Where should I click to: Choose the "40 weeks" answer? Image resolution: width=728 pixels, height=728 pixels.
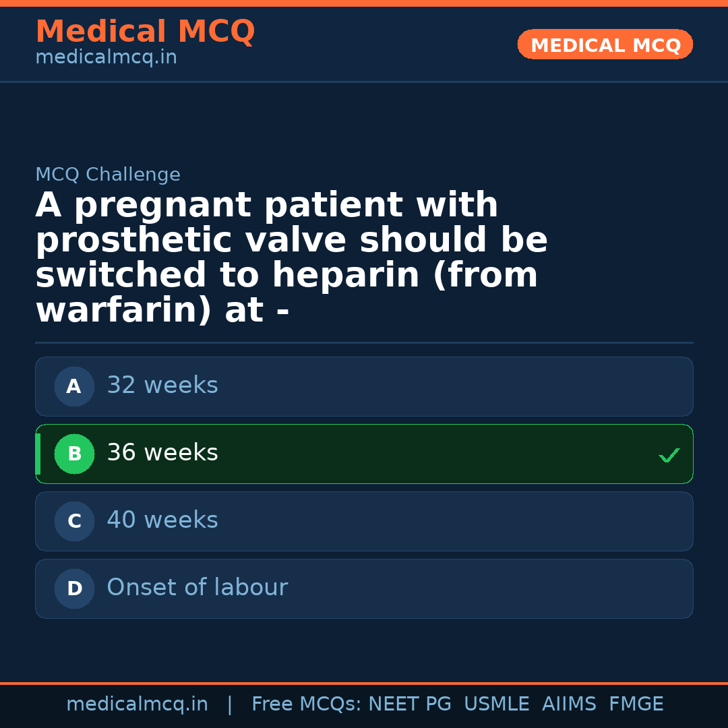162,521
